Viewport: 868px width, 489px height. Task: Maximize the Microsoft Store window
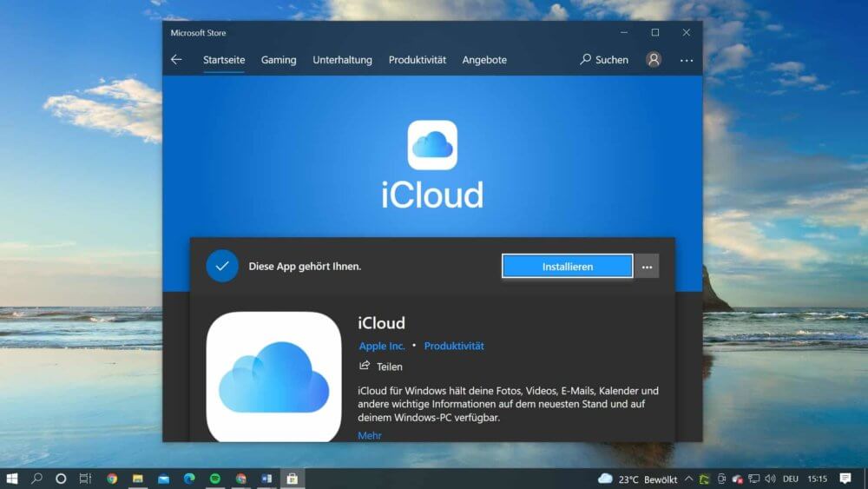tap(655, 33)
